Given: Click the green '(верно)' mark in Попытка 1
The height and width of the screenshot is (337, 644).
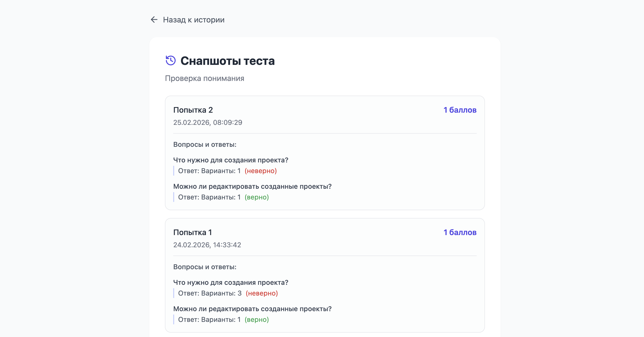Looking at the screenshot, I should tap(256, 319).
